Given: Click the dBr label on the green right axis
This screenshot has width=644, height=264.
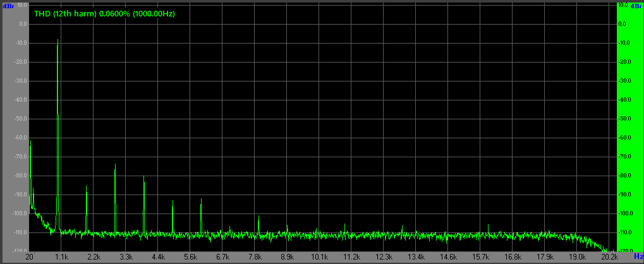Looking at the screenshot, I should pyautogui.click(x=636, y=6).
